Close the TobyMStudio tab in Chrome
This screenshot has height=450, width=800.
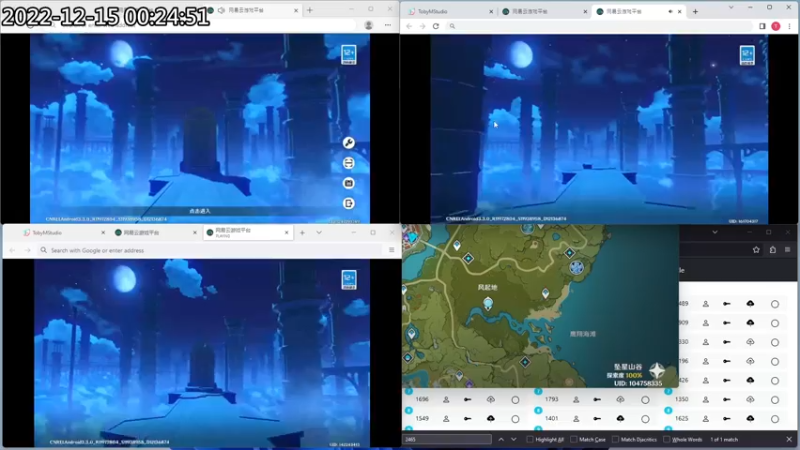pyautogui.click(x=491, y=11)
